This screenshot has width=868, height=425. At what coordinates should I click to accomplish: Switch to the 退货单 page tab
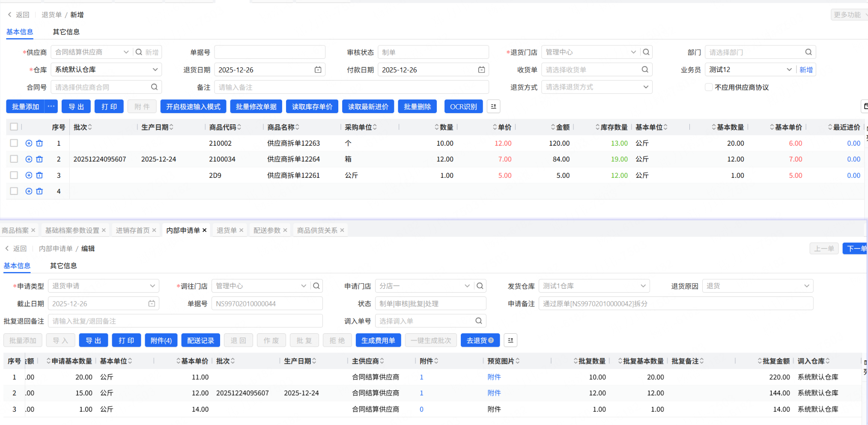[227, 230]
